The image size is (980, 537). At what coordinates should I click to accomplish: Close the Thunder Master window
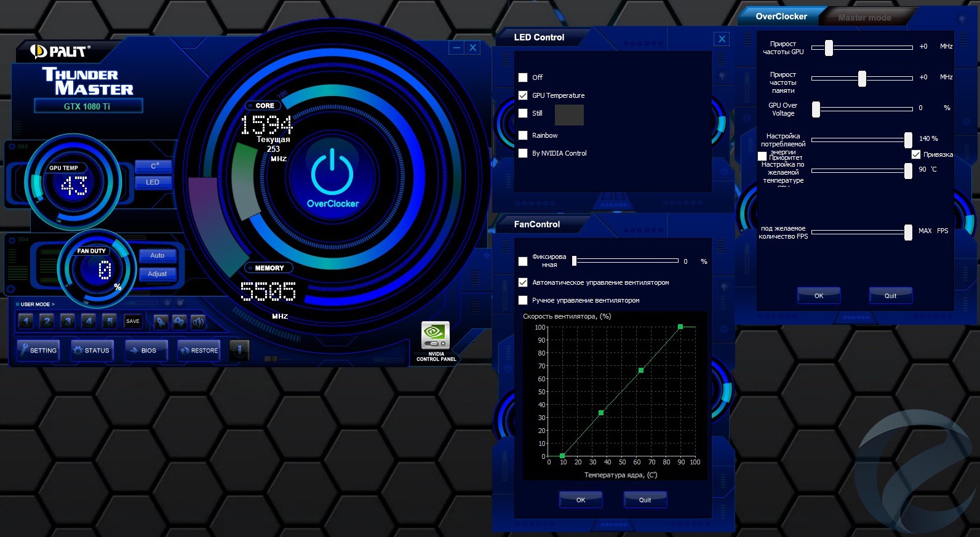tap(472, 48)
